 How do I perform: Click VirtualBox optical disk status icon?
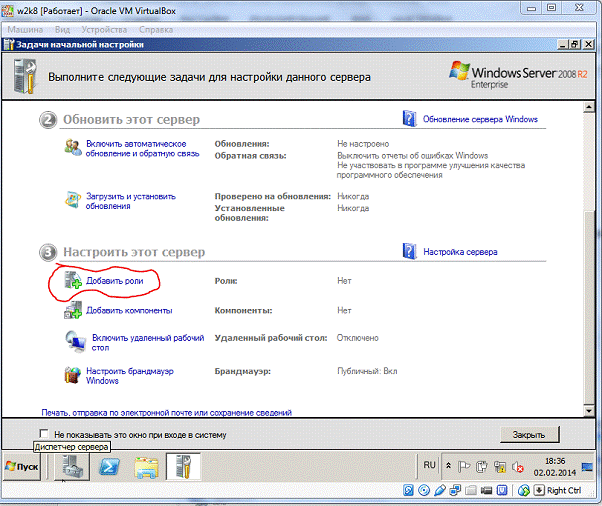tap(424, 490)
